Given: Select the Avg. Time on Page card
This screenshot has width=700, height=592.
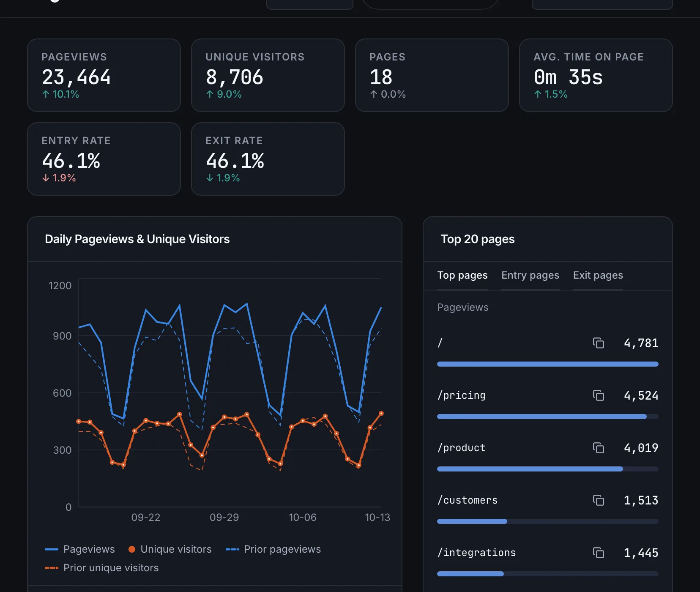Looking at the screenshot, I should (x=596, y=75).
